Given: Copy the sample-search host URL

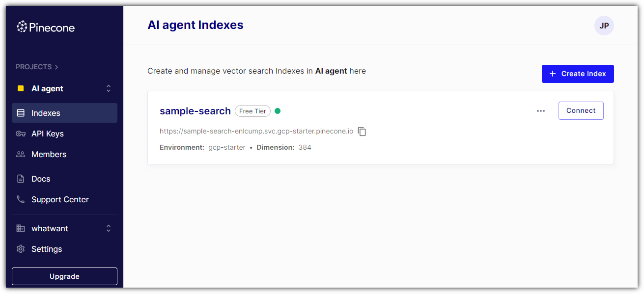Looking at the screenshot, I should click(x=362, y=132).
